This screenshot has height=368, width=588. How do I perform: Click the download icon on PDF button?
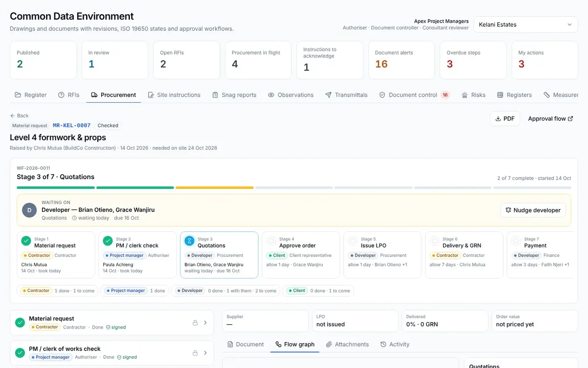498,119
